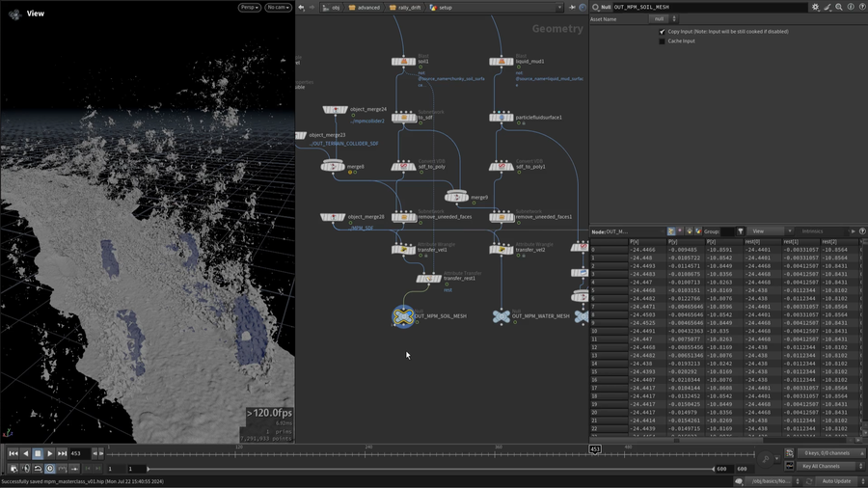
Task: Click the geometry spreadsheet filter icon
Action: pyautogui.click(x=741, y=231)
